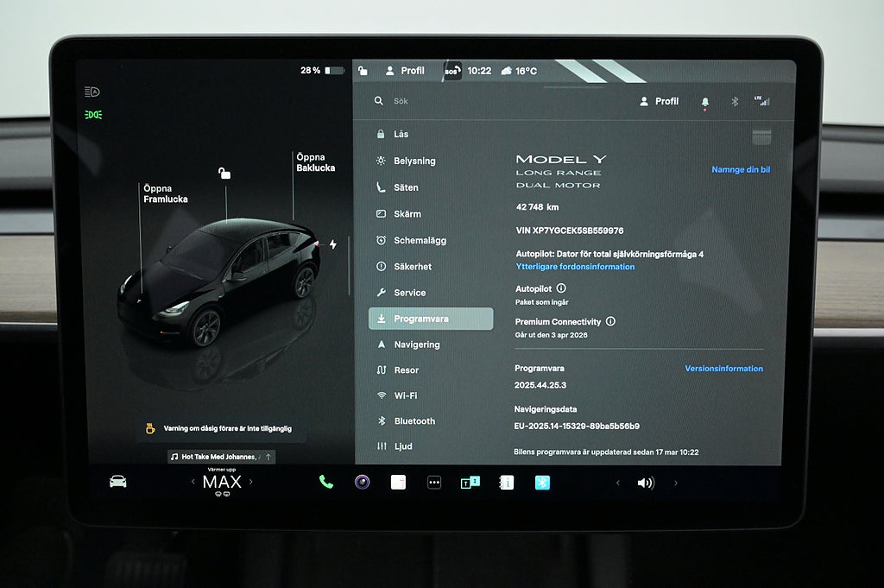
Task: Show Autopilot info circle details
Action: tap(561, 288)
